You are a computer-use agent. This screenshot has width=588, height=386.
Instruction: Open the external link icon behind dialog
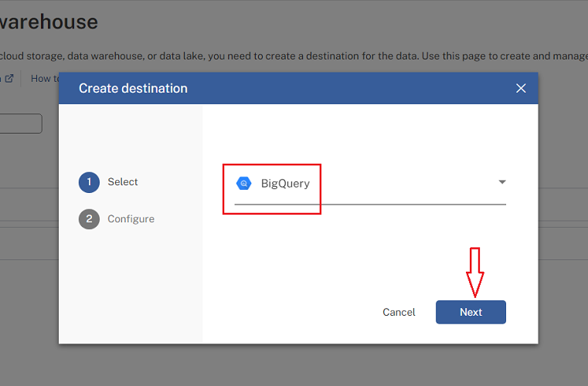(9, 78)
